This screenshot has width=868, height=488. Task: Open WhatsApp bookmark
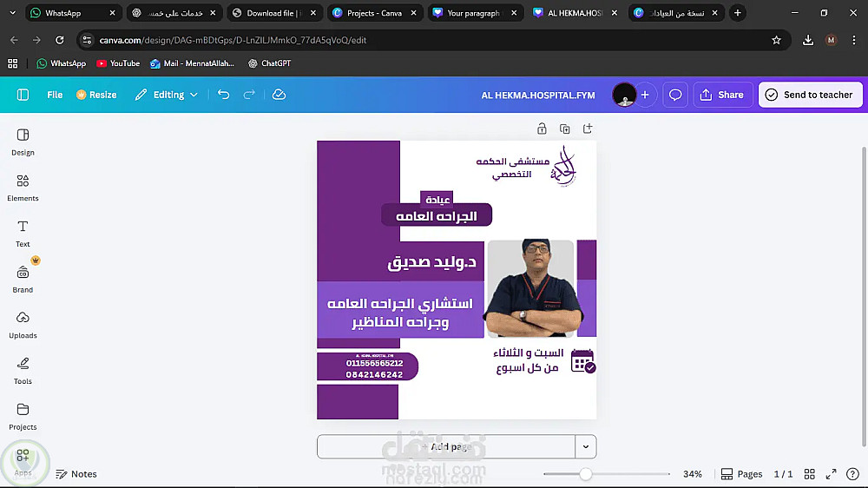tap(62, 63)
